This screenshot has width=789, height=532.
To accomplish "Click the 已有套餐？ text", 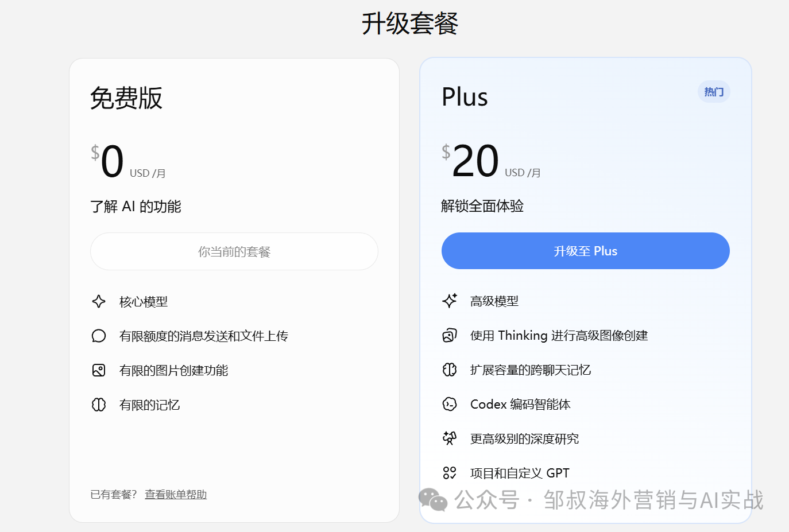I will point(114,494).
